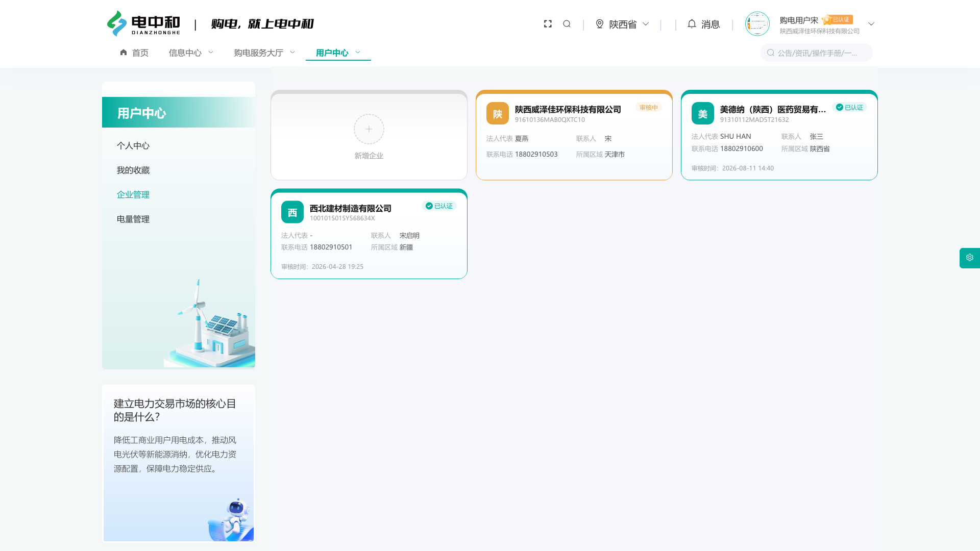
Task: Open 个人中心 in sidebar
Action: coord(133,146)
